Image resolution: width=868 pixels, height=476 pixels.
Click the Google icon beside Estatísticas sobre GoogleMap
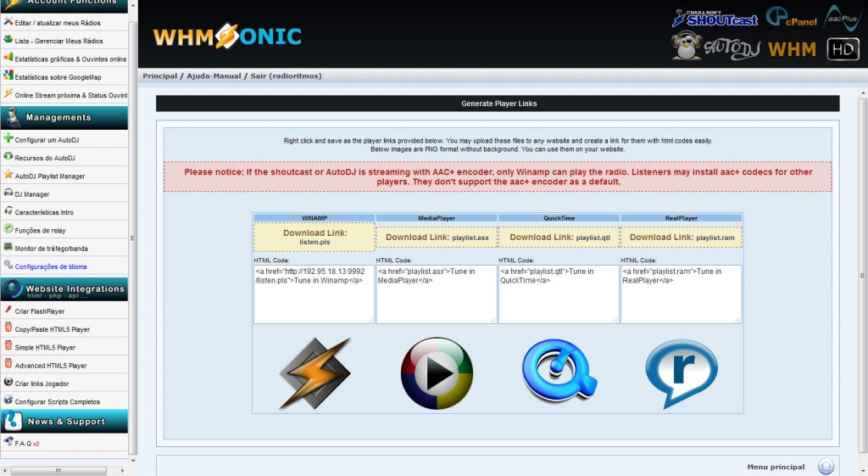click(8, 75)
